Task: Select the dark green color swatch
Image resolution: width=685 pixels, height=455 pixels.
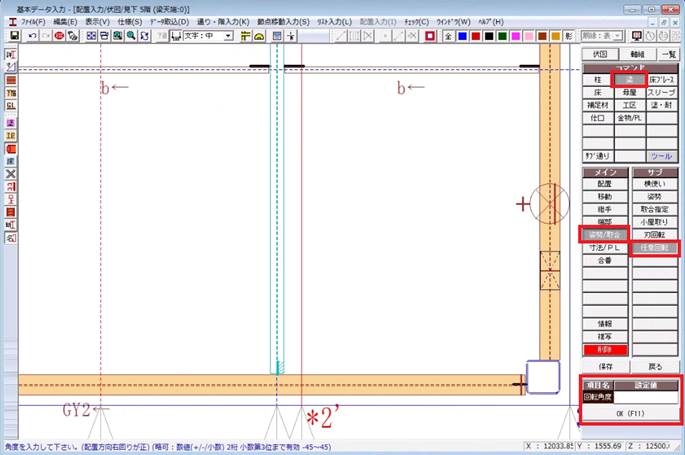Action: [x=502, y=36]
